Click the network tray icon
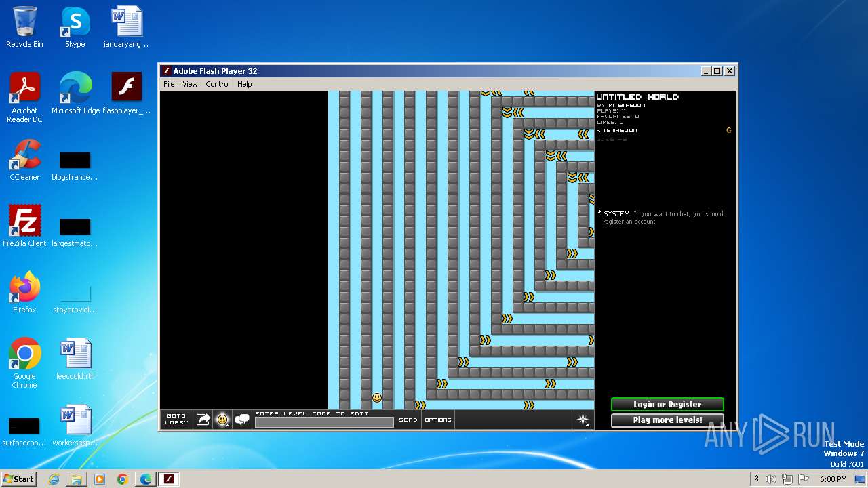 click(x=787, y=479)
